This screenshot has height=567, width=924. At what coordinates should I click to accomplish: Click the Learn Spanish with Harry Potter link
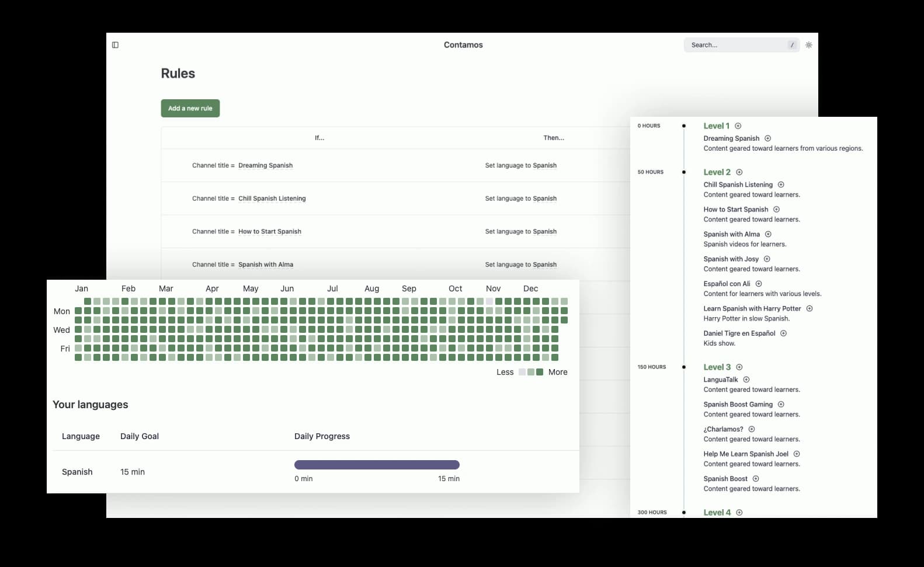pyautogui.click(x=752, y=308)
